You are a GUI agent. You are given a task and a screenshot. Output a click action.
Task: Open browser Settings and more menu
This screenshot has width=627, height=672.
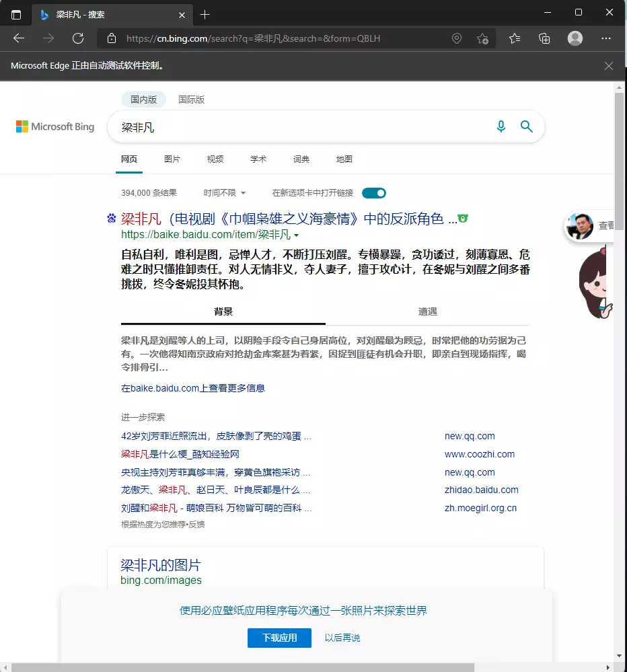pos(606,38)
